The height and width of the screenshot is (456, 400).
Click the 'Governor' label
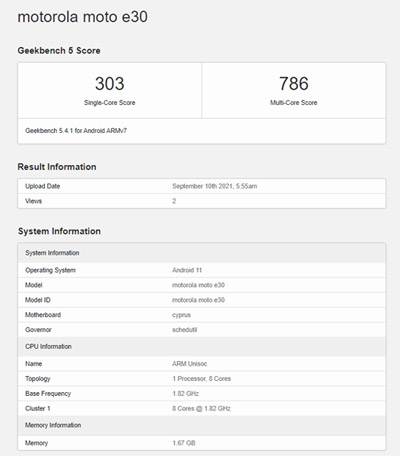[38, 330]
